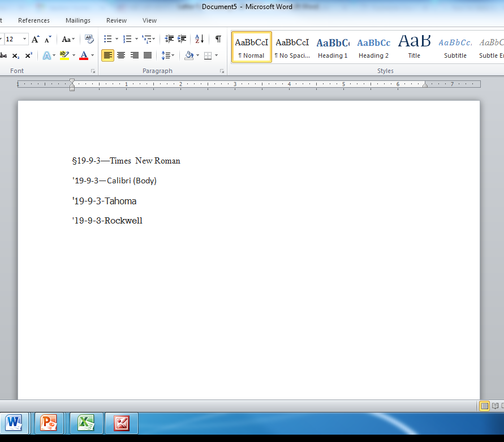This screenshot has height=442, width=504.
Task: Open the Mailings tab
Action: point(78,20)
